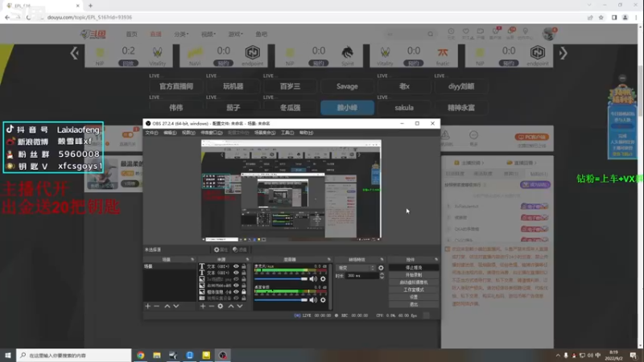This screenshot has width=644, height=362.
Task: Show next matches with right carousel arrow
Action: coord(563,53)
